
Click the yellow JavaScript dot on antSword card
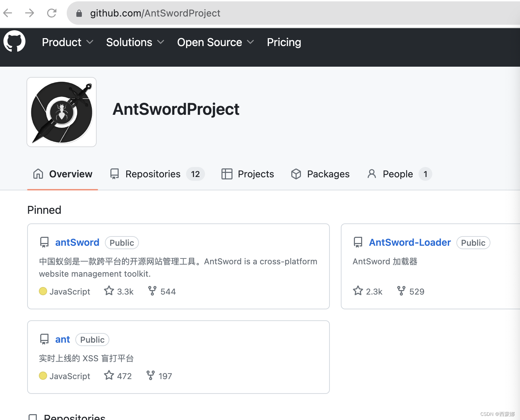(43, 291)
